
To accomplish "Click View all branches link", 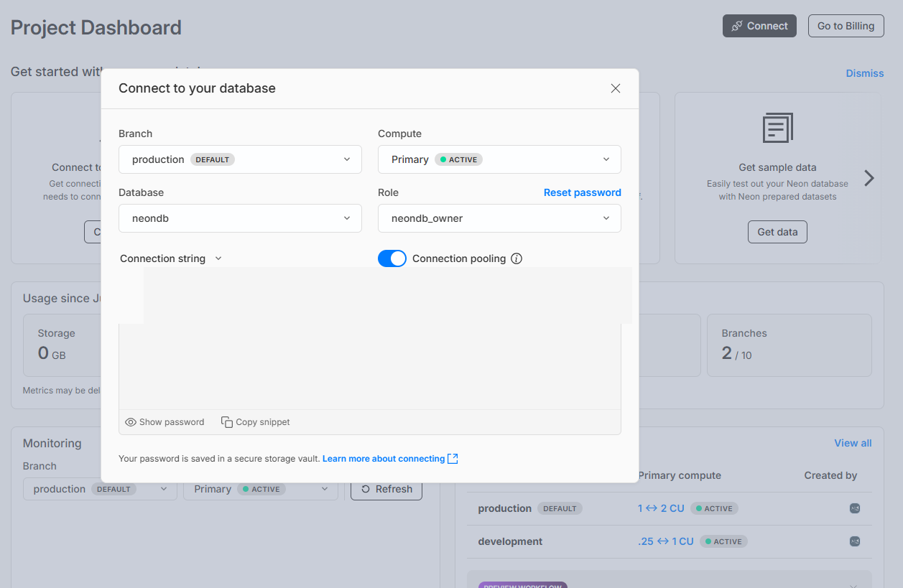I will click(853, 443).
